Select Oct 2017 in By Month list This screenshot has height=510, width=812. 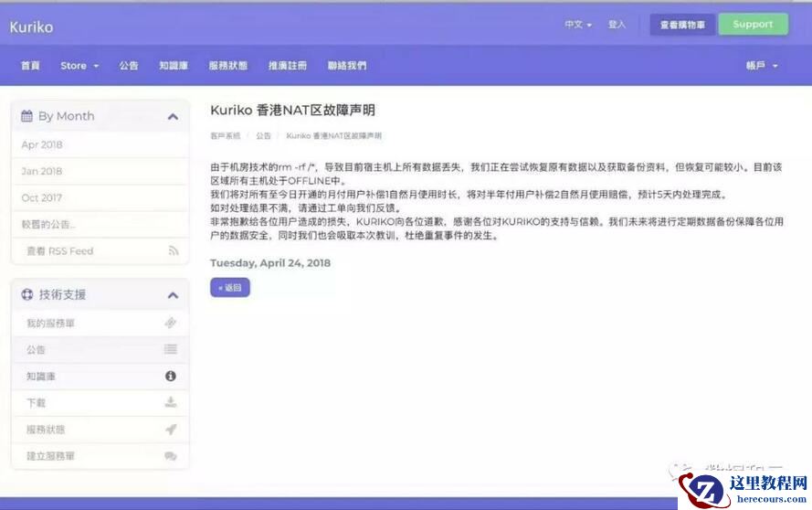point(100,197)
